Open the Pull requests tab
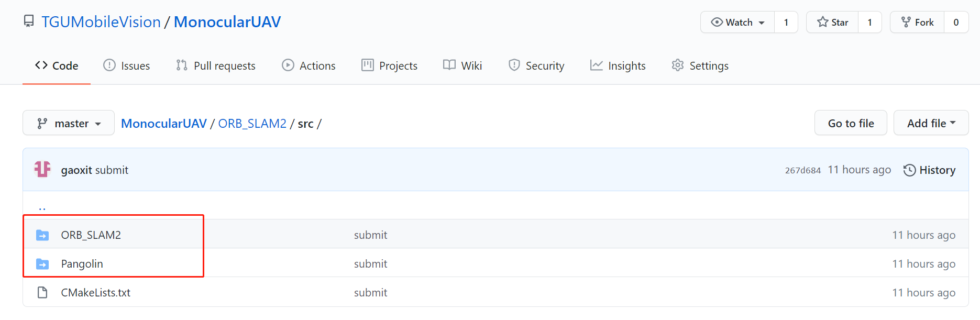This screenshot has width=980, height=320. click(x=216, y=65)
